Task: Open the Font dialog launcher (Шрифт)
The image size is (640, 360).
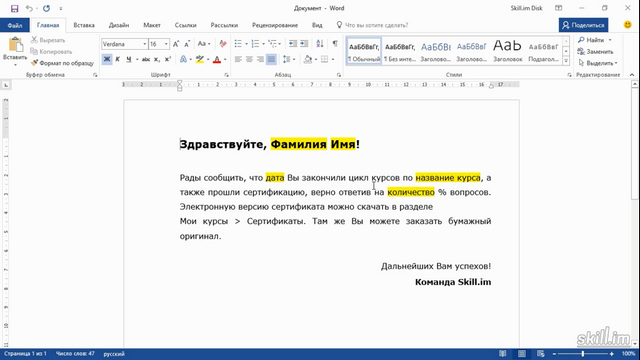Action: [x=227, y=75]
